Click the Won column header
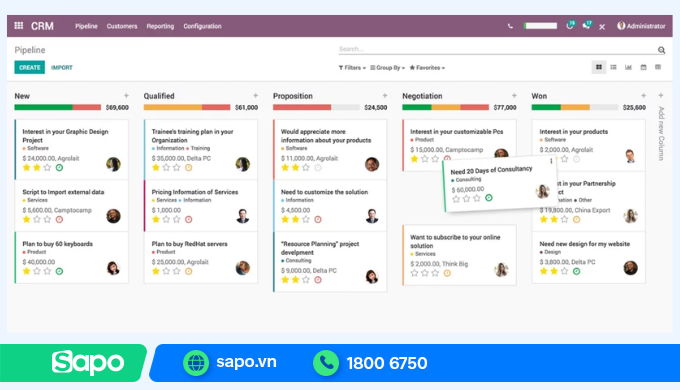 click(x=539, y=96)
